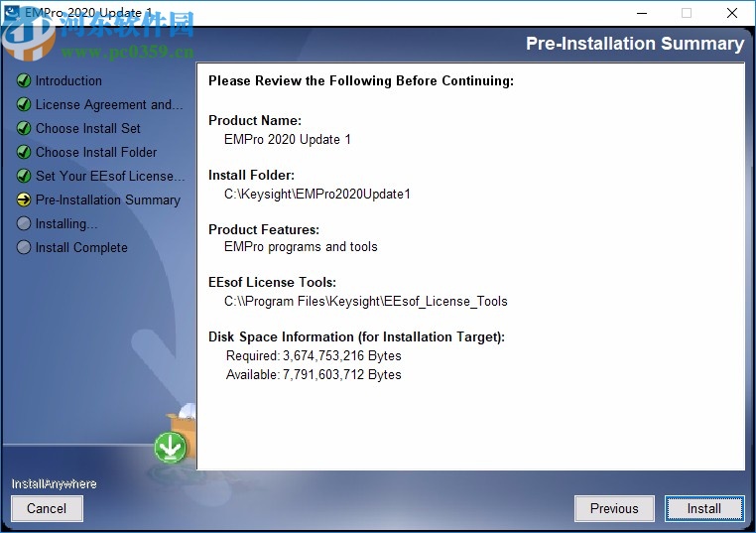Click the EEsof License Tools: heading

click(x=273, y=282)
